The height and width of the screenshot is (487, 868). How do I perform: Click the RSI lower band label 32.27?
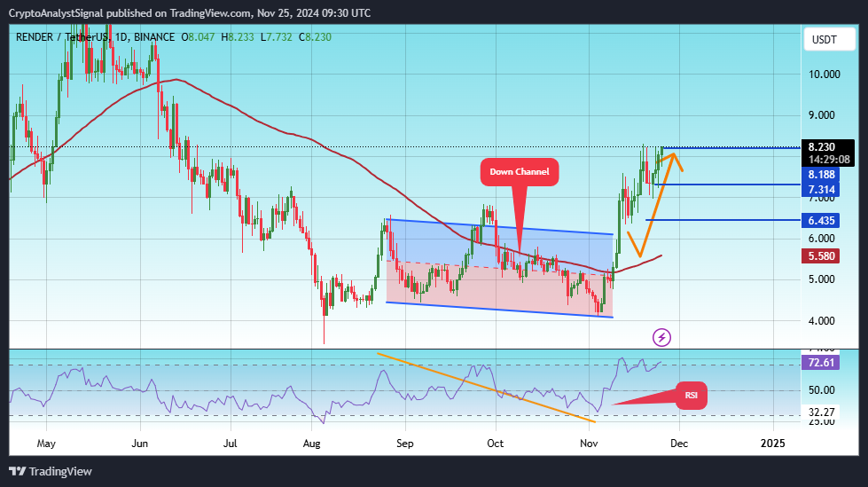(821, 412)
